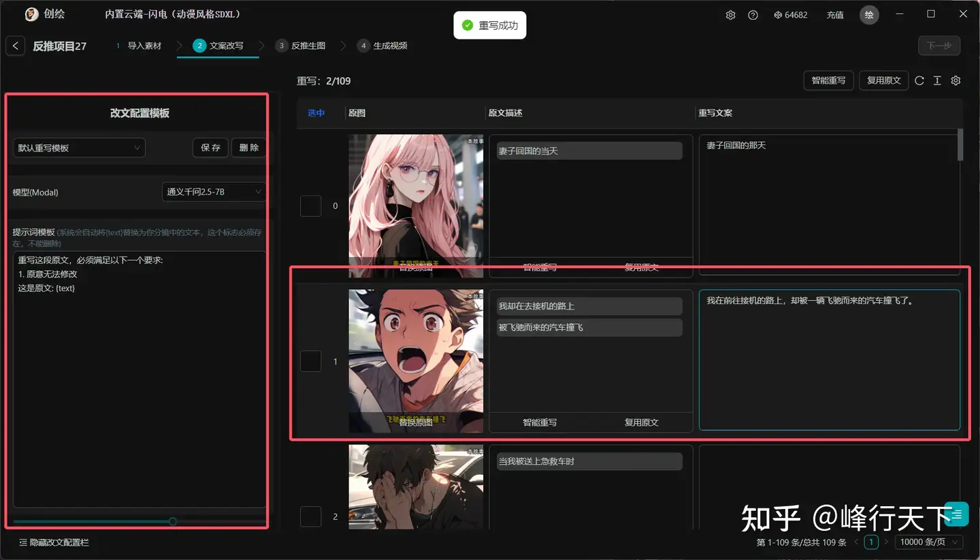Click the rewritten text box 妻子回国的那天

tap(830, 205)
